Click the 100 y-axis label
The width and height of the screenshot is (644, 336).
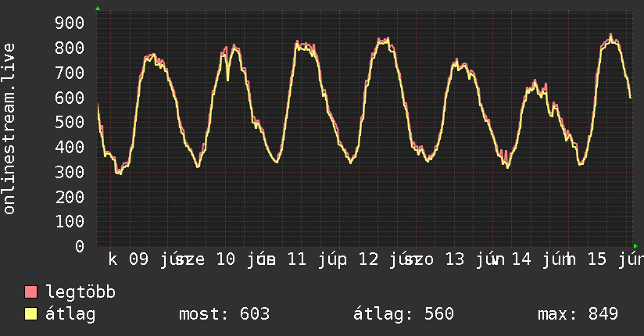click(x=70, y=222)
